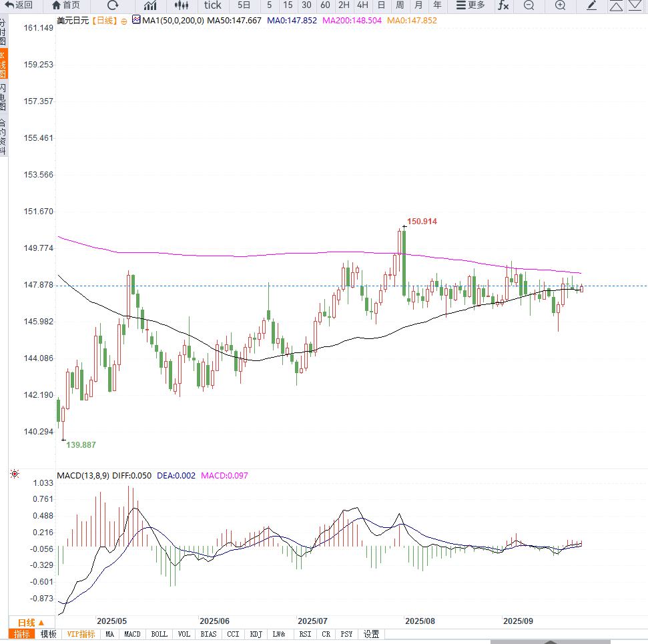Open the 更多 more menu
Viewport: 648px width, 644px height.
pyautogui.click(x=470, y=5)
